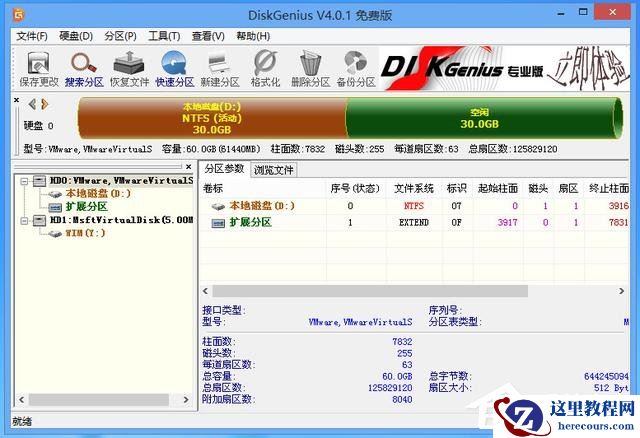Click the HD1 disk icon in tree
The image size is (640, 438).
[x=40, y=220]
